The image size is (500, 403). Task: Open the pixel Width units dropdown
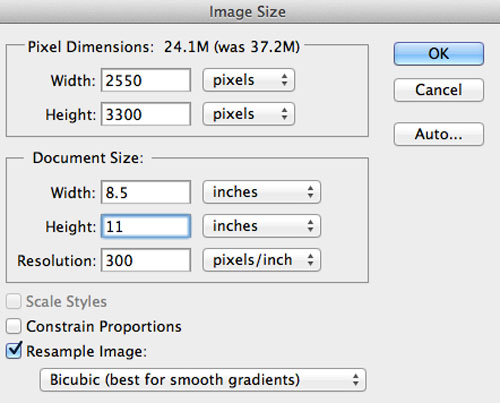pos(249,80)
